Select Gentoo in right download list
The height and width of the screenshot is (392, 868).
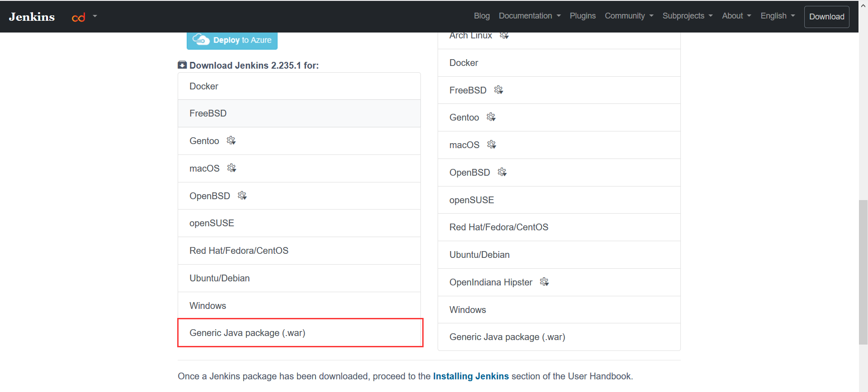[x=559, y=117]
